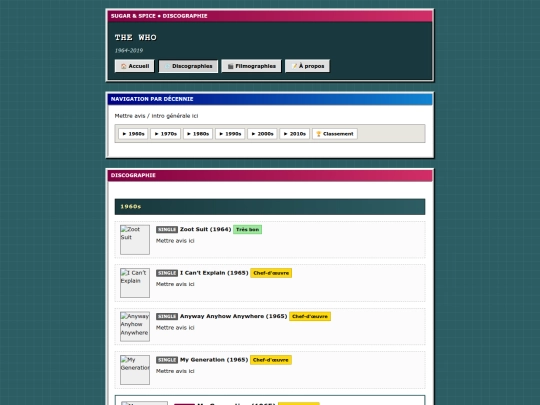Click the I Can't Explain (1965) title
The width and height of the screenshot is (540, 405).
[x=214, y=273]
